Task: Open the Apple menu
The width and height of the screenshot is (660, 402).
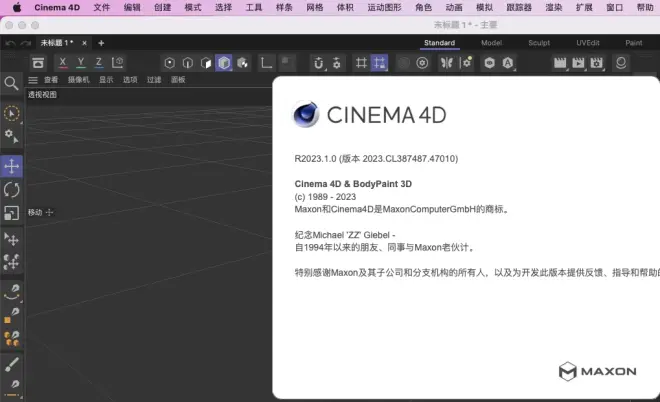Action: click(16, 7)
